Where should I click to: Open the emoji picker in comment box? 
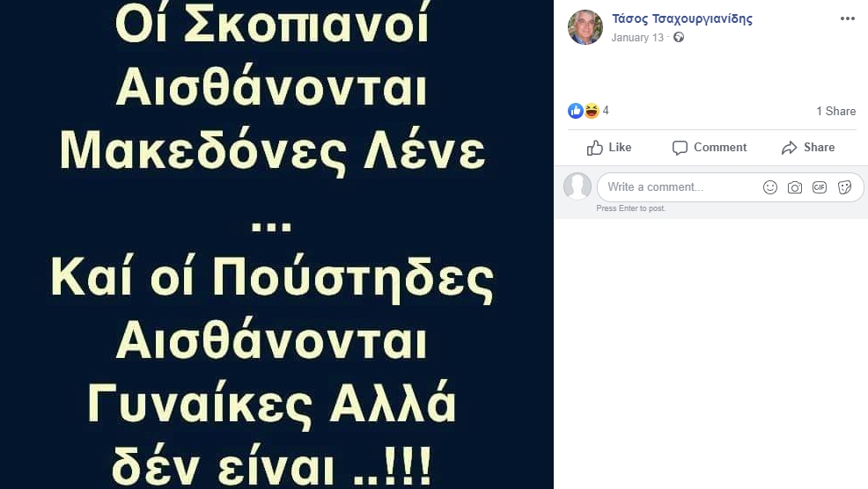click(770, 187)
